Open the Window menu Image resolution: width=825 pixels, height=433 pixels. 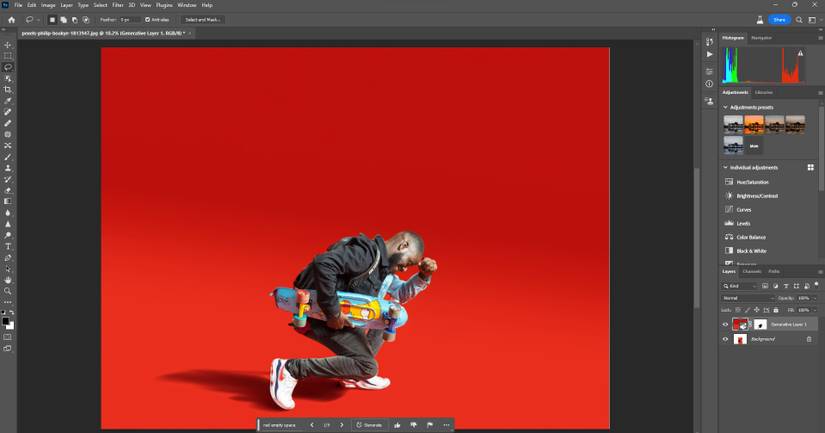(x=186, y=5)
